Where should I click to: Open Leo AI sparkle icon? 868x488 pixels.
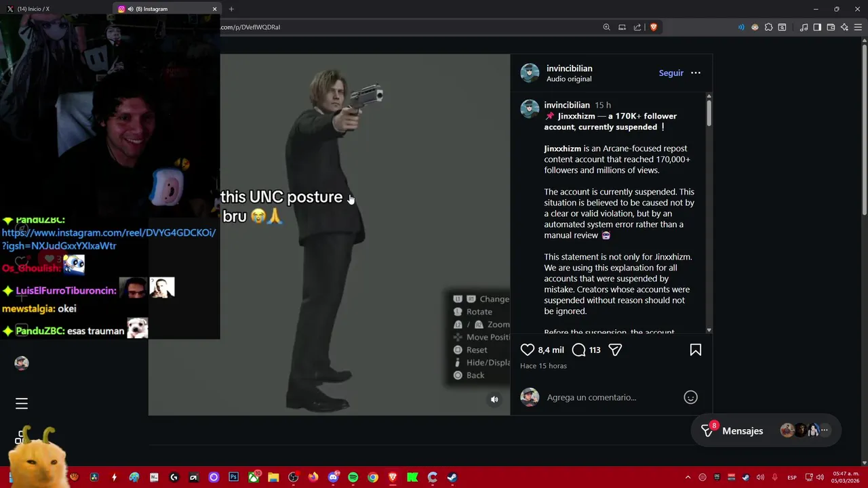pos(844,27)
